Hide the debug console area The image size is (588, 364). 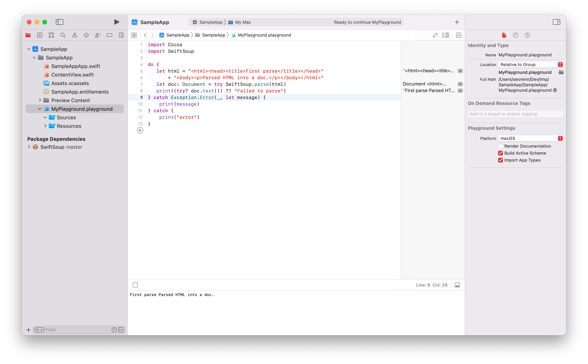click(x=457, y=285)
